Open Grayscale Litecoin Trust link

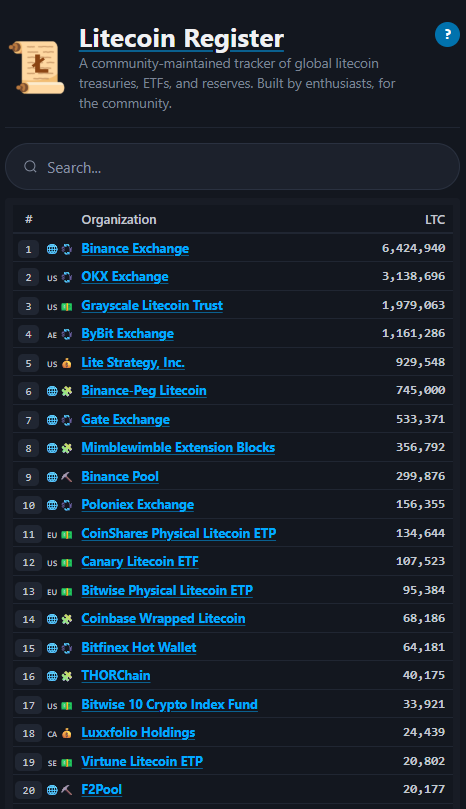[152, 305]
